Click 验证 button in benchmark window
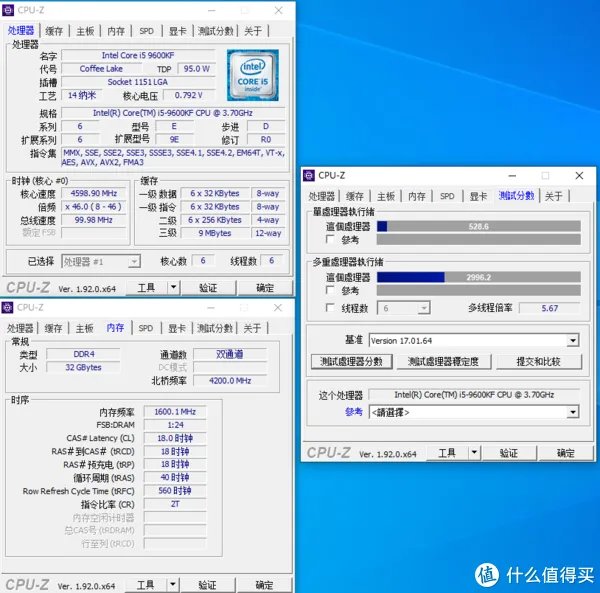 (x=509, y=453)
